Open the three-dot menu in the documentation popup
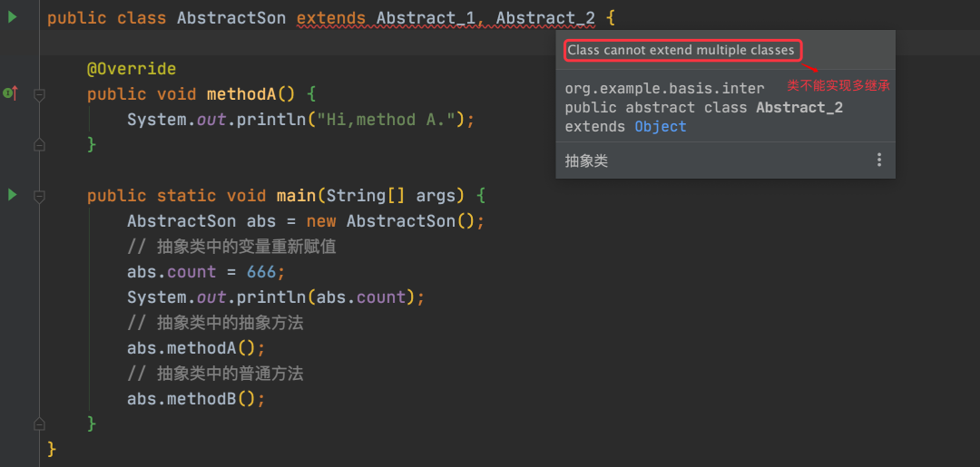Screen dimensions: 980x467 click(x=878, y=161)
